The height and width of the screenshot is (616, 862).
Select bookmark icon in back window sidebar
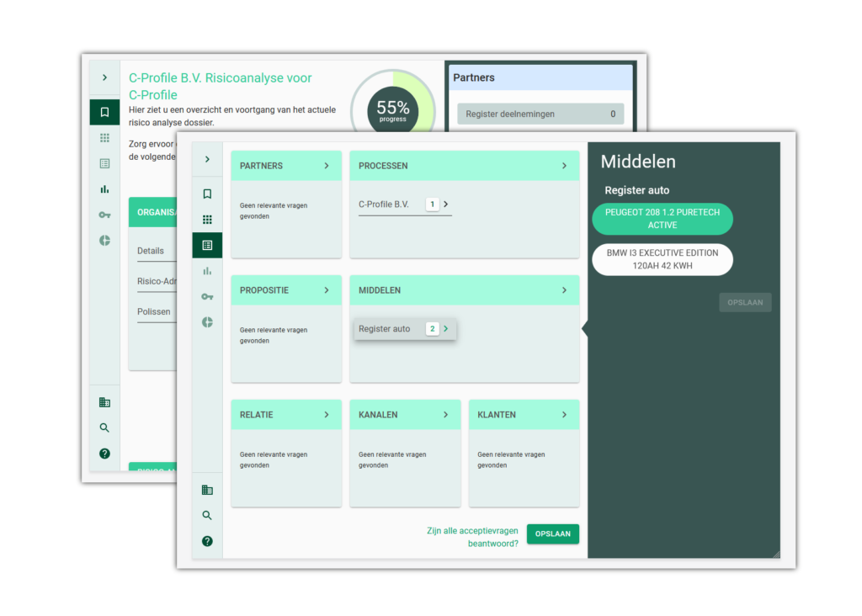click(104, 112)
